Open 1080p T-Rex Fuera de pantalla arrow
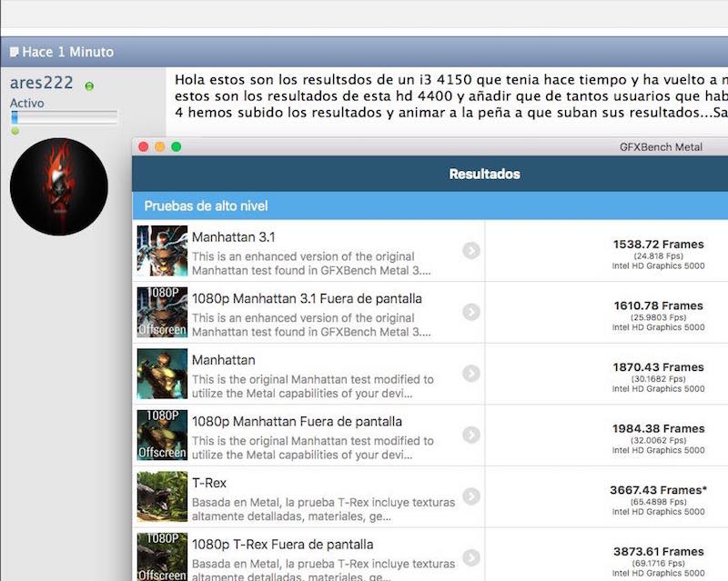Screen dimensions: 728x581 pyautogui.click(x=471, y=557)
